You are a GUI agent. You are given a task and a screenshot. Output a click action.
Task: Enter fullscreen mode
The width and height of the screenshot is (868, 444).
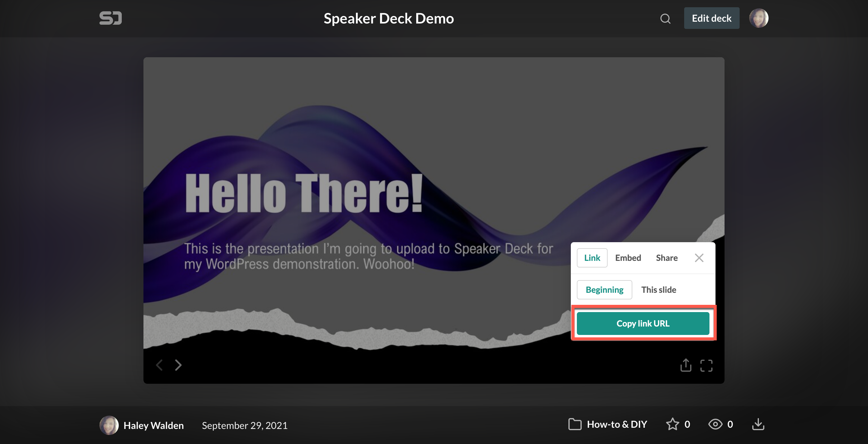tap(706, 365)
